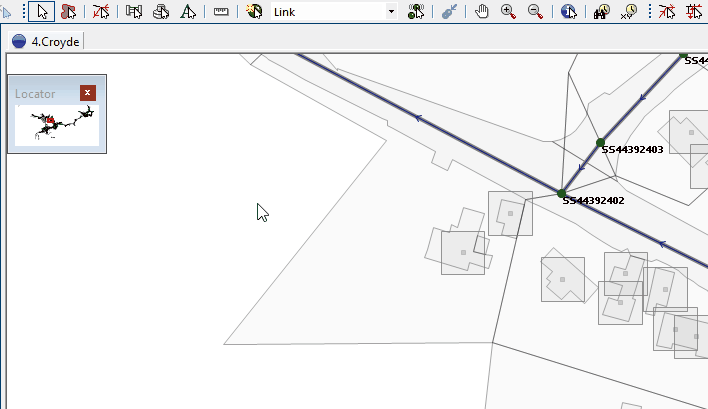Select the upstream trace tool at right
Image resolution: width=708 pixels, height=409 pixels.
(x=667, y=12)
